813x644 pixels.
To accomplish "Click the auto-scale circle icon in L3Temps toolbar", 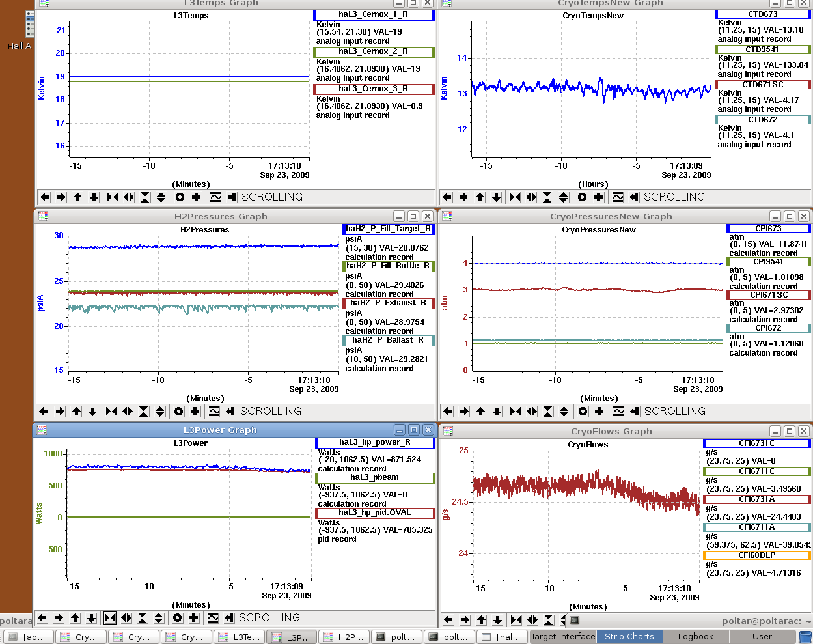I will coord(180,197).
